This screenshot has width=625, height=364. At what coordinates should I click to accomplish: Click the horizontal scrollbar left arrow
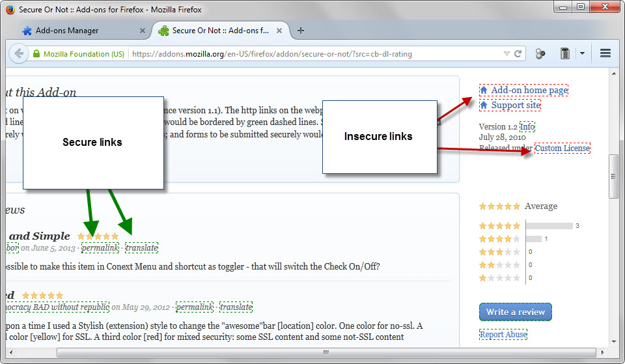click(x=11, y=352)
